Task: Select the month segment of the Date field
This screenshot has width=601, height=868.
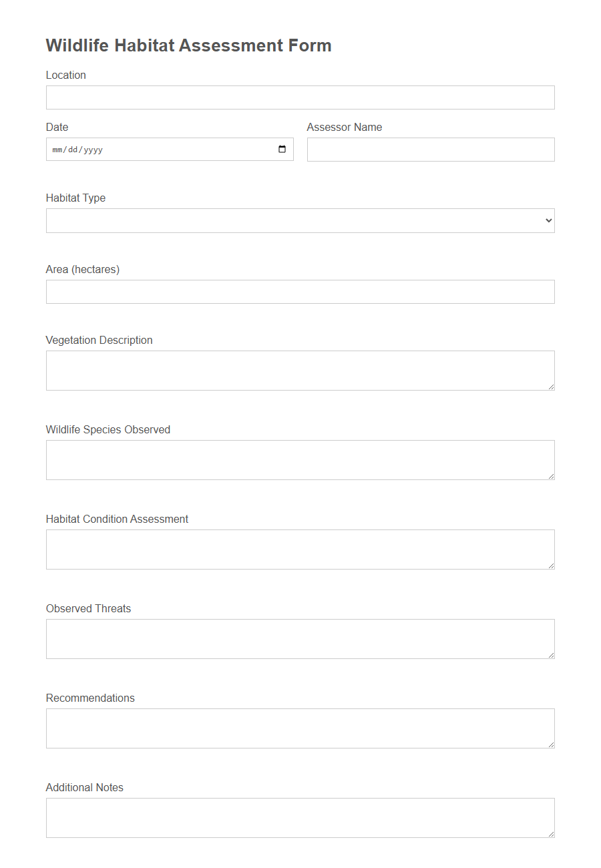Action: [57, 150]
